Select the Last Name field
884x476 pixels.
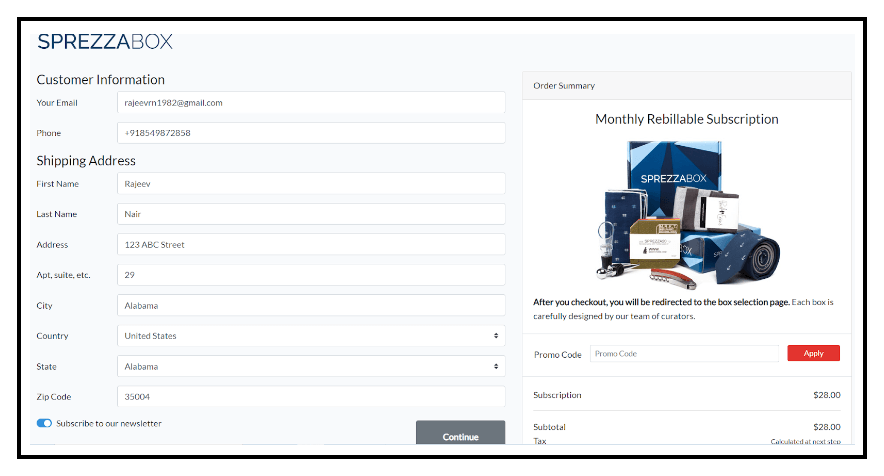(x=311, y=214)
